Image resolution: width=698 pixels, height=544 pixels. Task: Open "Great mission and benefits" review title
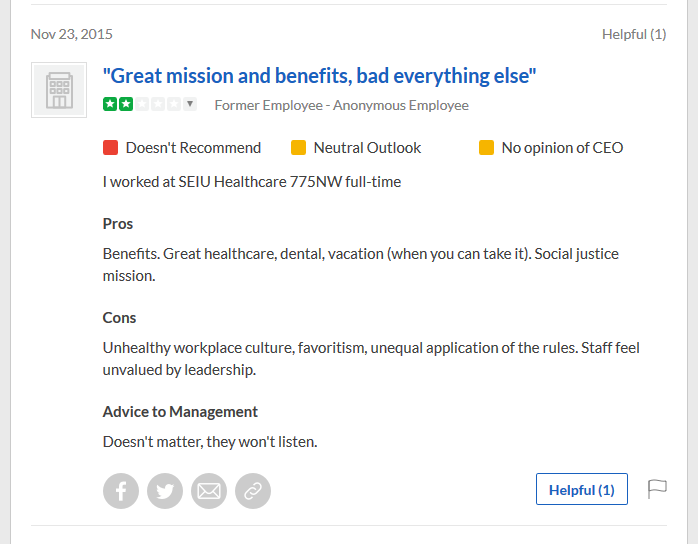pyautogui.click(x=319, y=76)
